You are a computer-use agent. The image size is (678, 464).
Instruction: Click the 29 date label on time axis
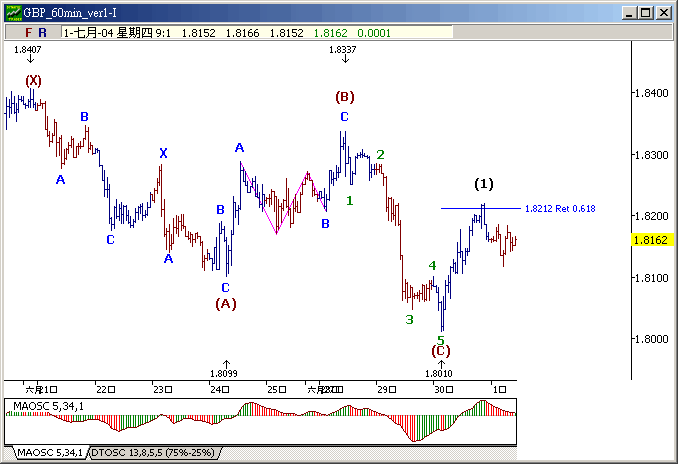coord(387,390)
